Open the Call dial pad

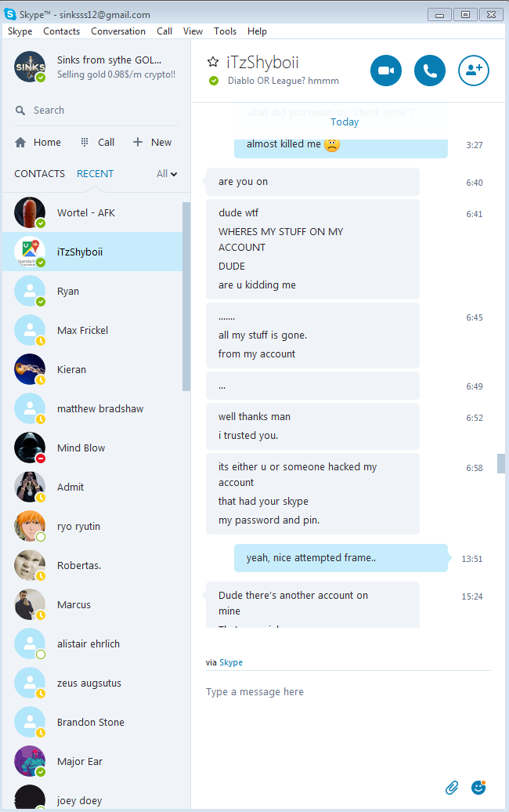(98, 143)
